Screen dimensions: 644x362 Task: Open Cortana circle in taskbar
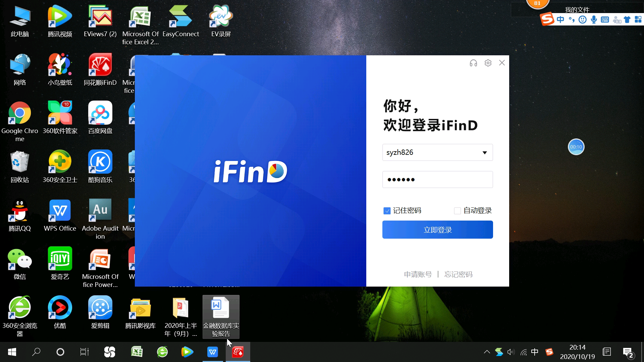point(60,352)
